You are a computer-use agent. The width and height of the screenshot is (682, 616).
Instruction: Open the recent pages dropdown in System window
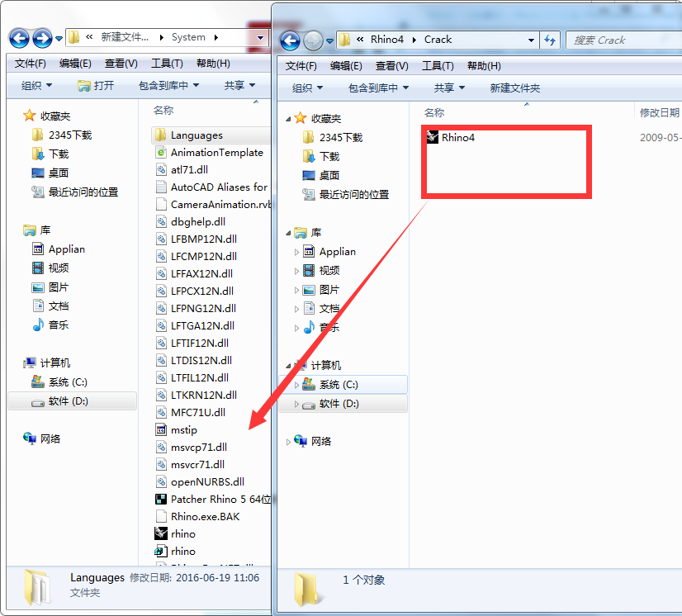coord(59,39)
